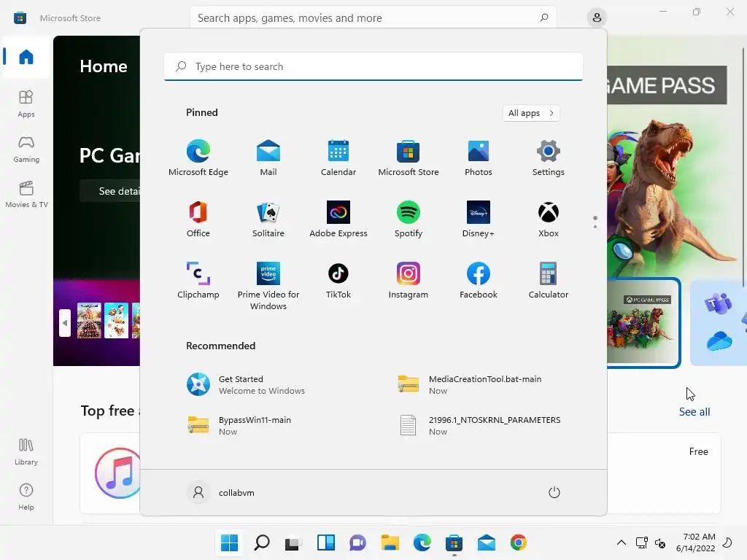This screenshot has width=747, height=560.
Task: Launch Disney+ pinned app
Action: (479, 219)
